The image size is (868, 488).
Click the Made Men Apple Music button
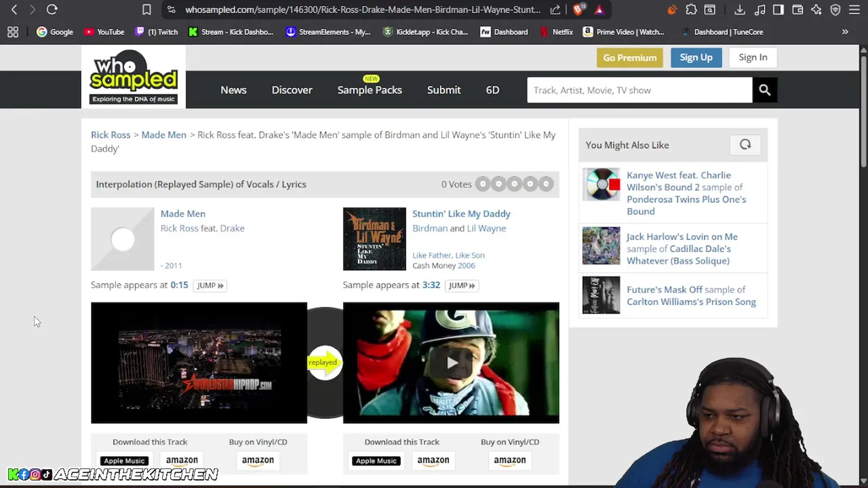coord(124,461)
